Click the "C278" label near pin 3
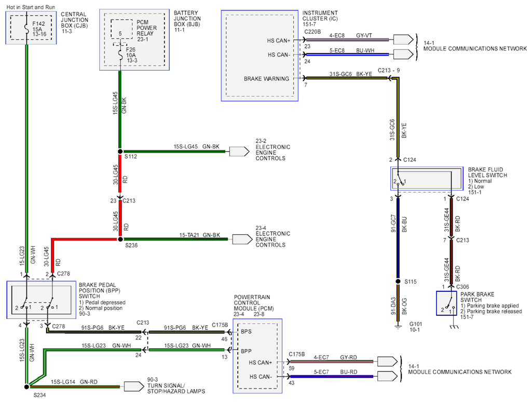Screen dimensions: 532x402 [58, 326]
